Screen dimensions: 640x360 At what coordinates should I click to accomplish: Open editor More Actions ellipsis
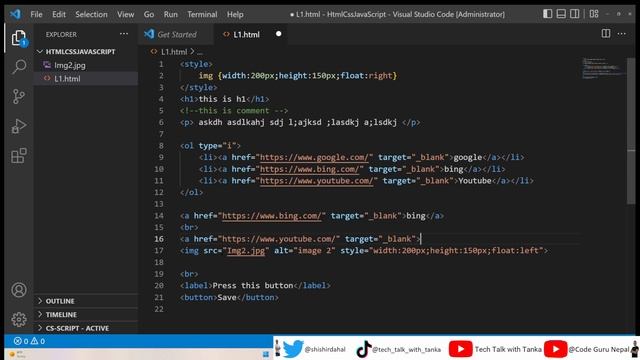tap(622, 33)
